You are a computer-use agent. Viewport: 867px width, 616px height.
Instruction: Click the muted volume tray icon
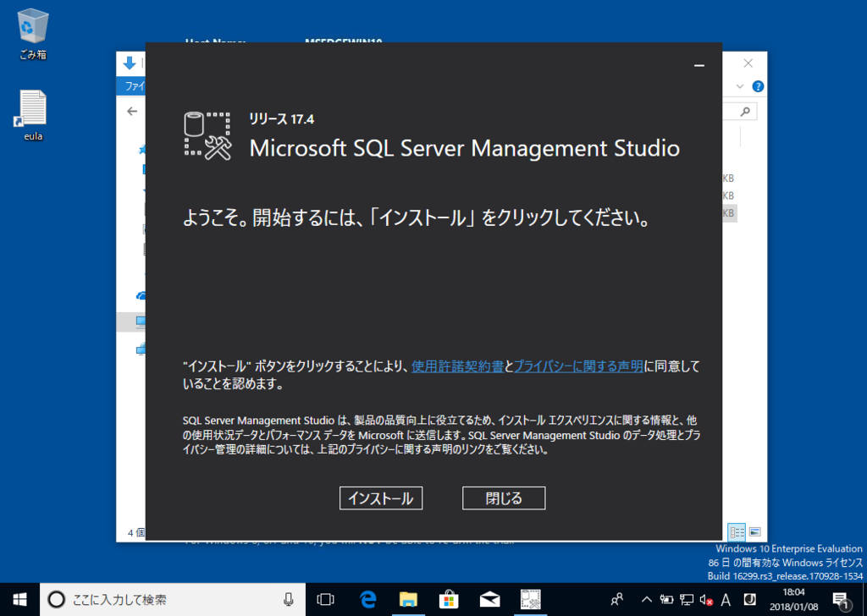[706, 599]
